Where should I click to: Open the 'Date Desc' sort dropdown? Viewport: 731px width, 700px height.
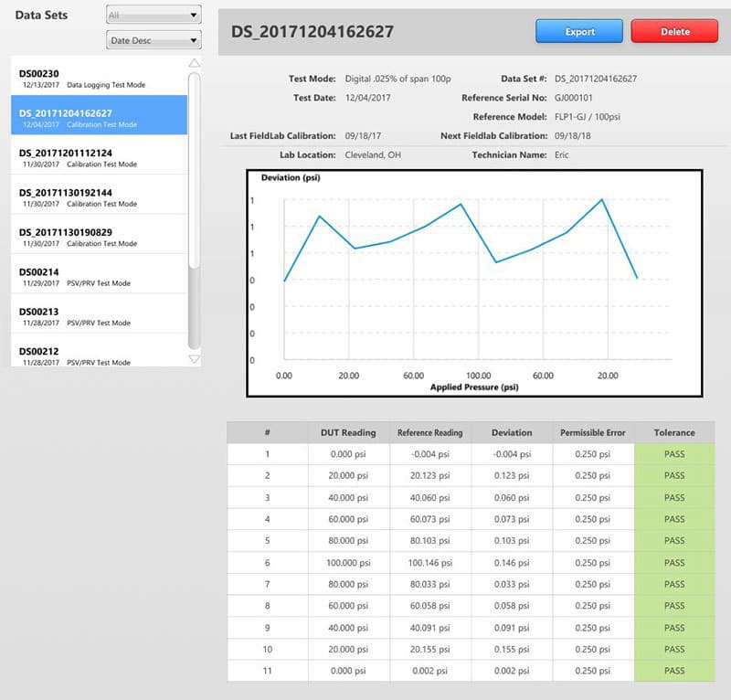click(153, 40)
